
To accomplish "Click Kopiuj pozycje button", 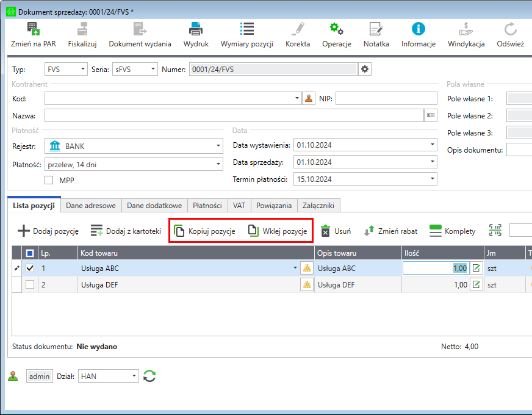I will coord(204,231).
